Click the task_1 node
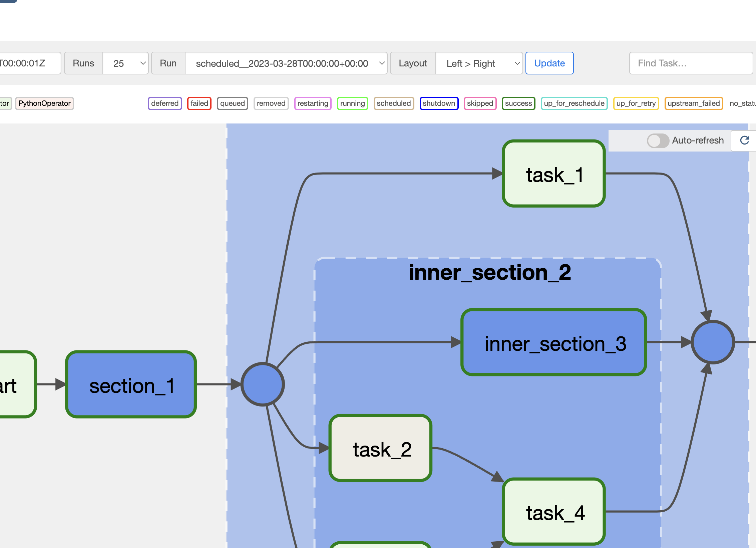 click(x=554, y=174)
